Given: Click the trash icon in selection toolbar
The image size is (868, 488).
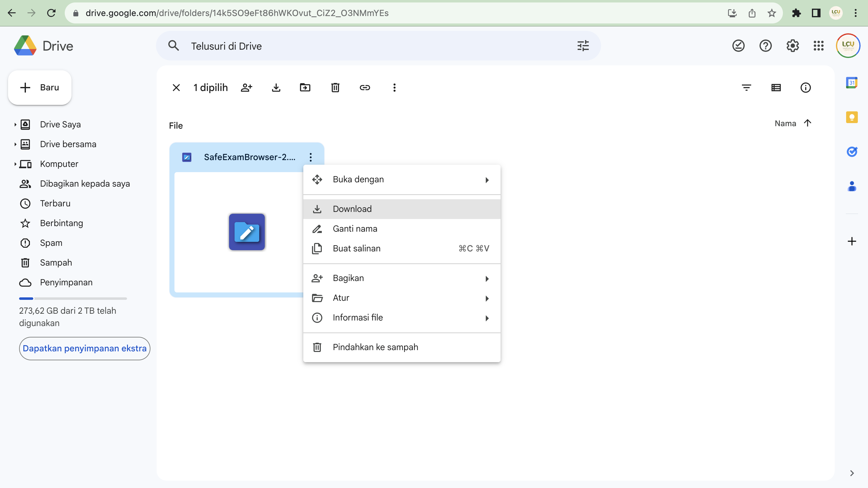Looking at the screenshot, I should click(335, 88).
